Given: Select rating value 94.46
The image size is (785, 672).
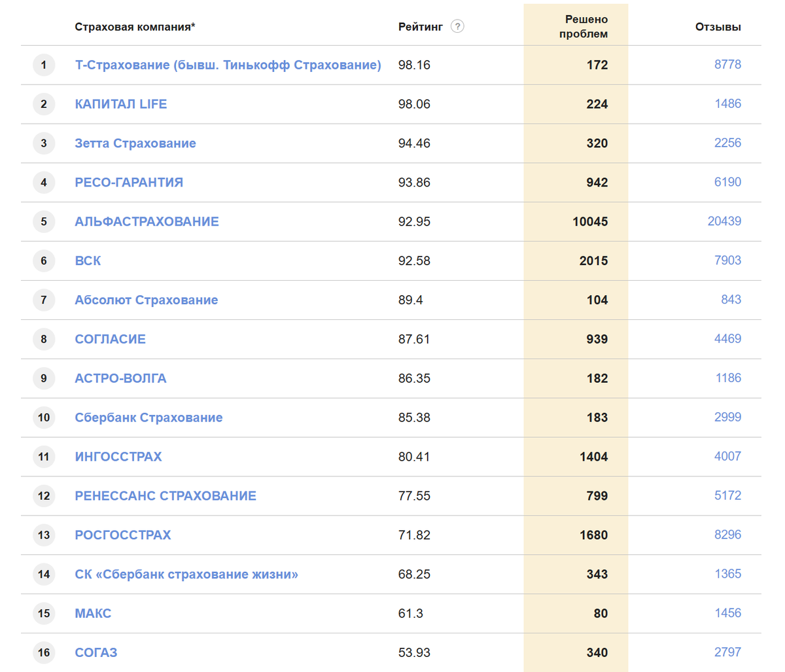Looking at the screenshot, I should tap(414, 143).
